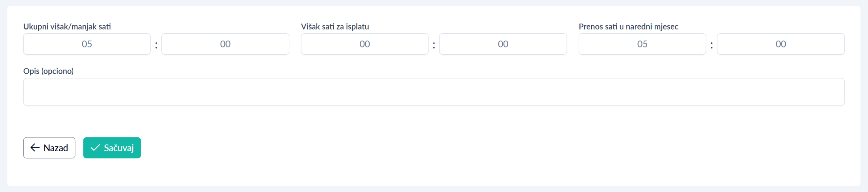
Task: Click inside the Opis (opciono) text area
Action: tap(434, 92)
